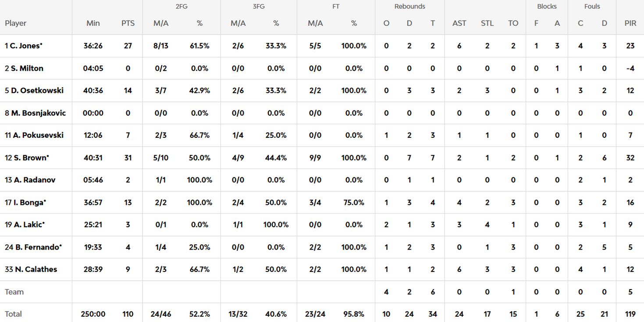This screenshot has height=322, width=644.
Task: Select the STL column header
Action: [487, 23]
